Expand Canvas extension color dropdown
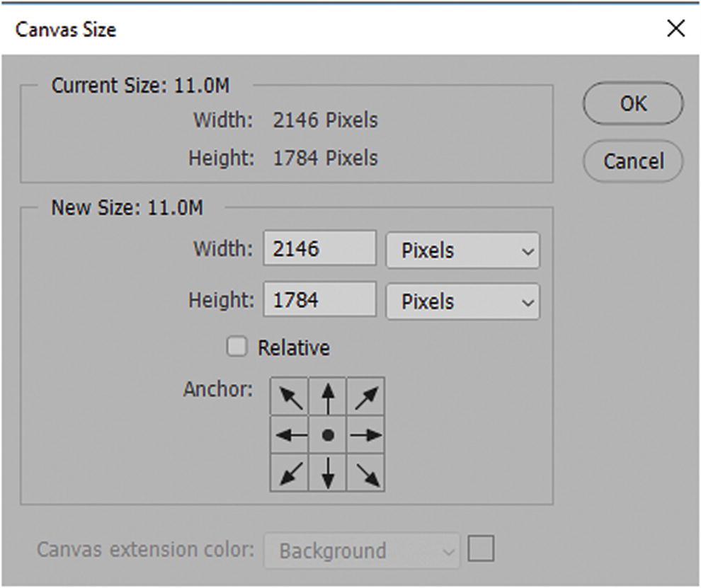 click(362, 550)
